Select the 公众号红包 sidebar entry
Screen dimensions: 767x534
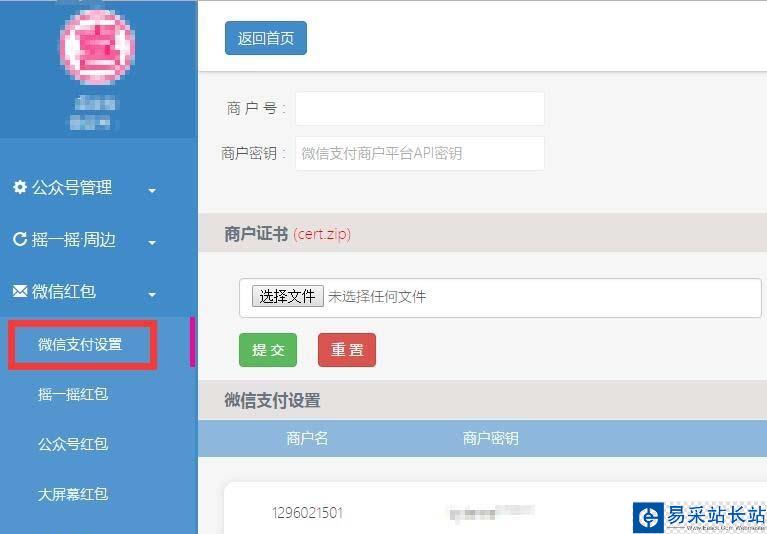(x=73, y=444)
